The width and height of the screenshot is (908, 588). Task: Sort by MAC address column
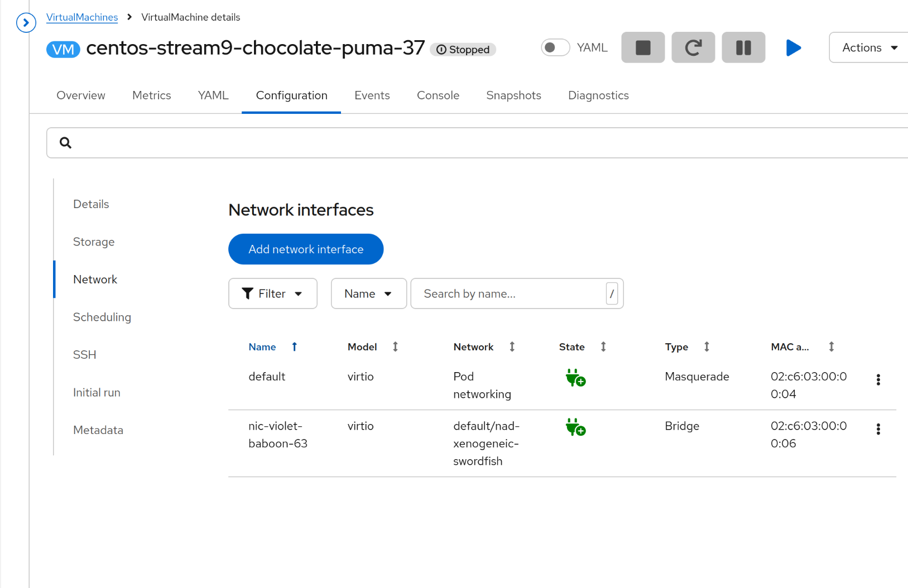pos(832,347)
